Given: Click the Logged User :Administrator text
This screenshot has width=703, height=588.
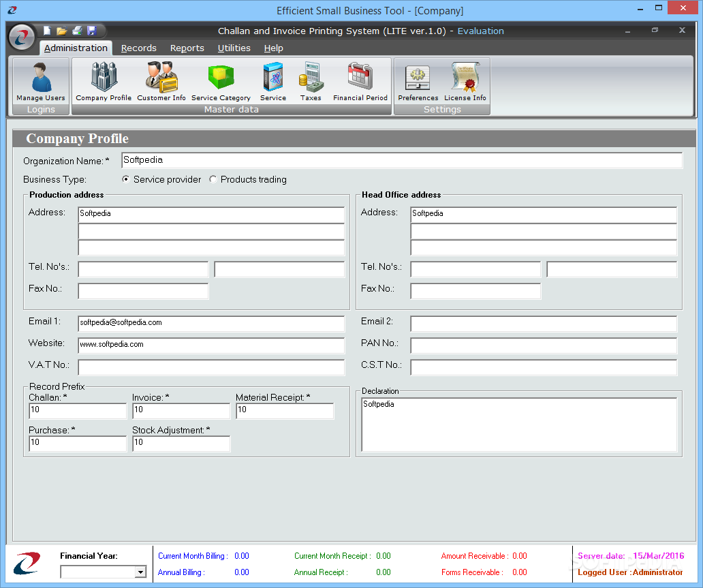Looking at the screenshot, I should [630, 572].
